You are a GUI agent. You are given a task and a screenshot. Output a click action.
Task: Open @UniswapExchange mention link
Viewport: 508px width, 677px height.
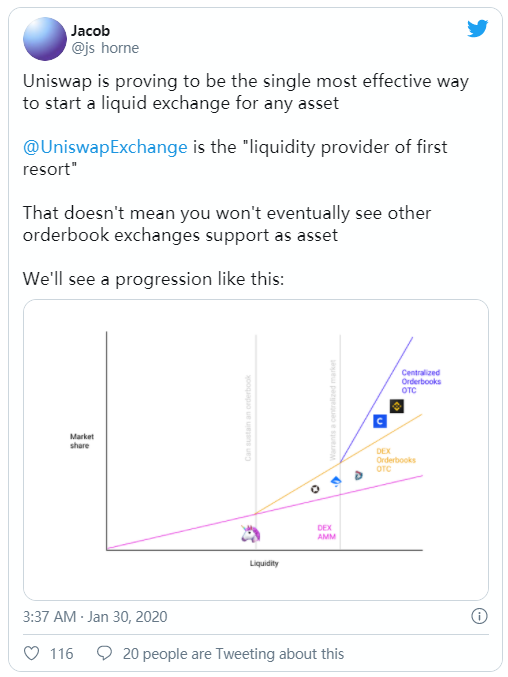(105, 147)
